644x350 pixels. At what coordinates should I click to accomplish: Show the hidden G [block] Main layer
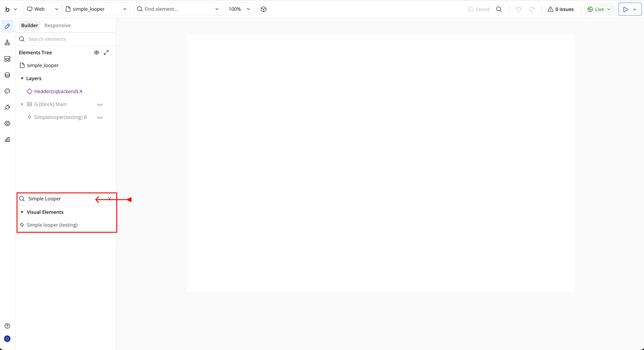click(100, 104)
